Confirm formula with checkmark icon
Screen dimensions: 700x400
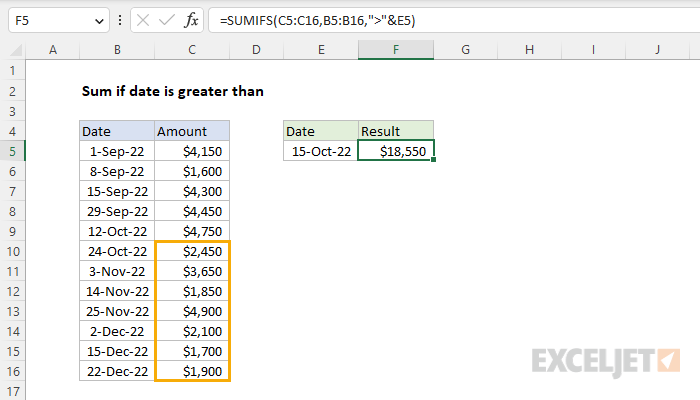[x=167, y=20]
